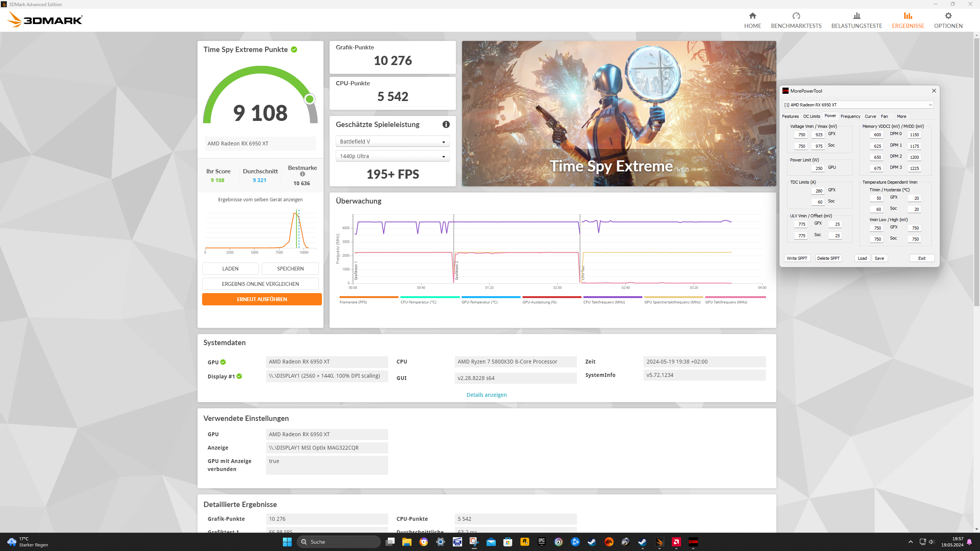
Task: Click the Power Limit GPU value field
Action: [x=818, y=168]
